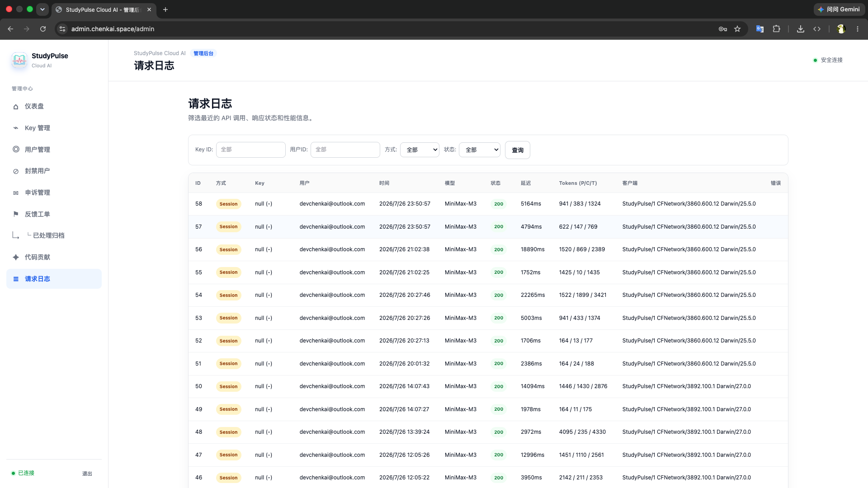Click the 安全连接 status indicator

click(828, 60)
